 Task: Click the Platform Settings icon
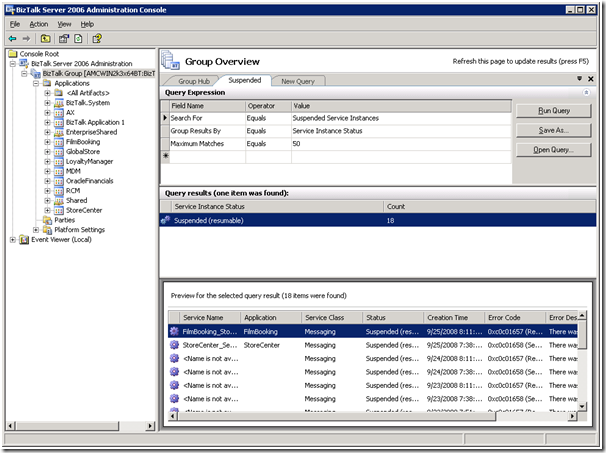coord(48,230)
